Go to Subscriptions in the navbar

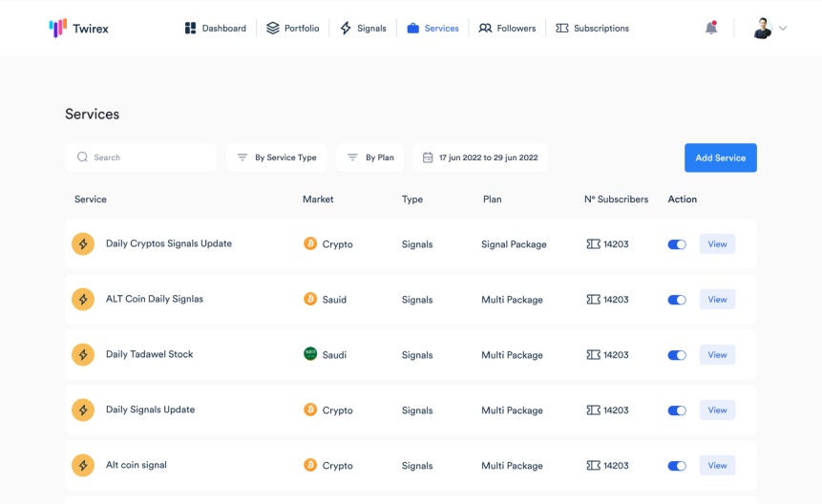point(592,29)
